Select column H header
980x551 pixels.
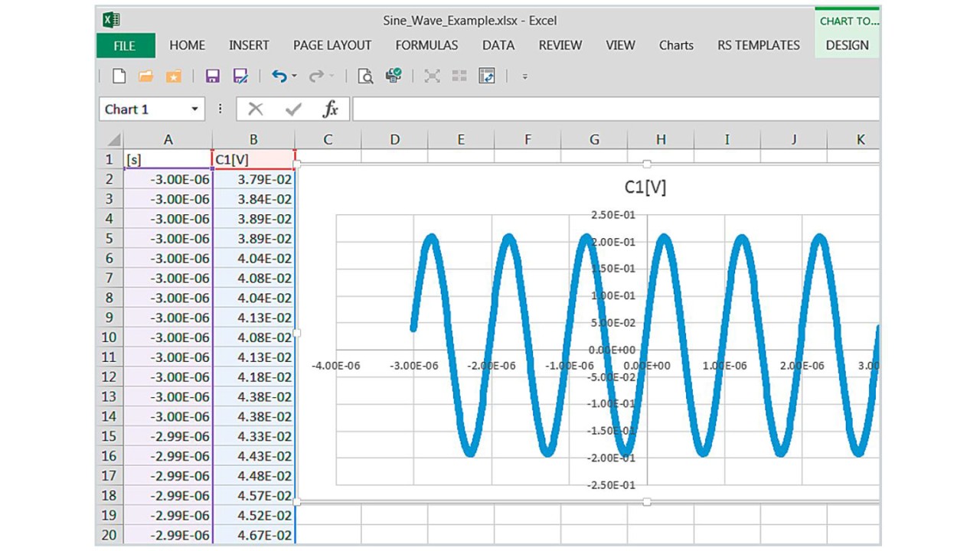point(661,139)
